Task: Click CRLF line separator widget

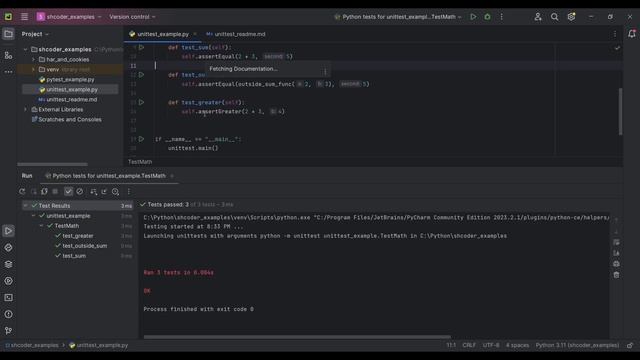Action: 469,345
